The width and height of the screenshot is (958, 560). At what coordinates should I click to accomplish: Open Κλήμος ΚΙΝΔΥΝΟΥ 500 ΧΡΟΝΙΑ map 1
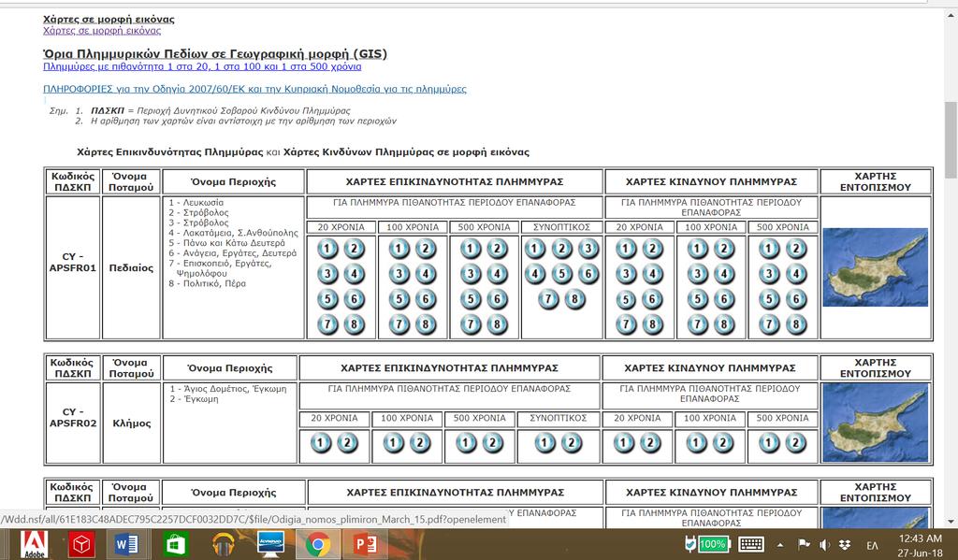point(769,443)
